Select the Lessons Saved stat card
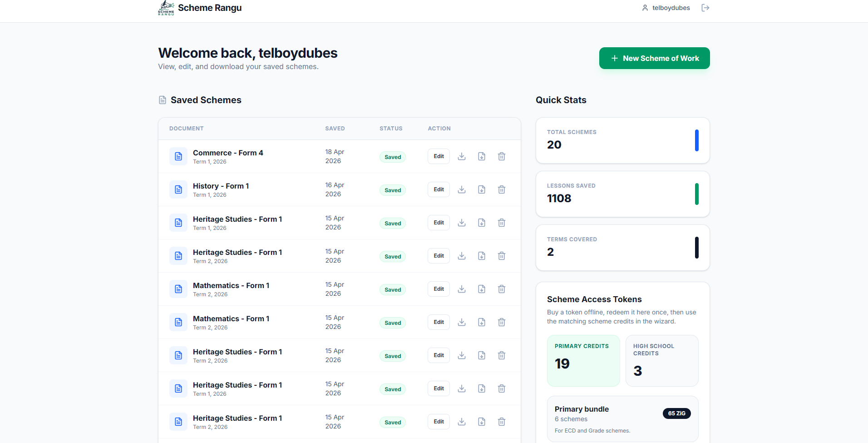 pyautogui.click(x=622, y=194)
